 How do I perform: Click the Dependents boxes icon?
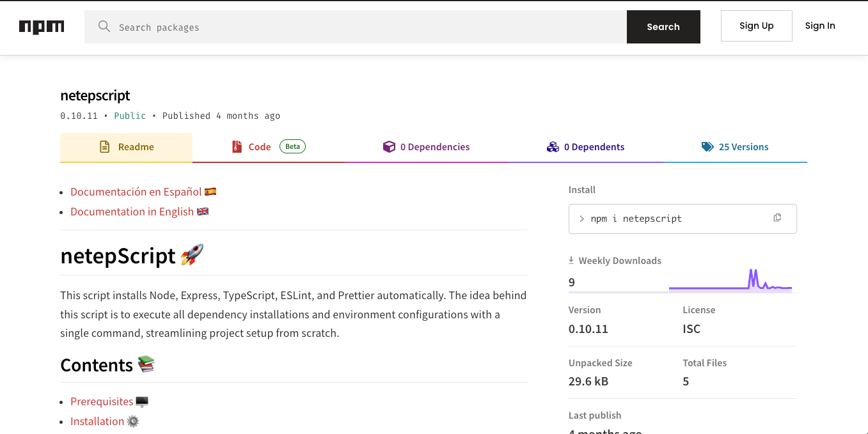pos(553,147)
